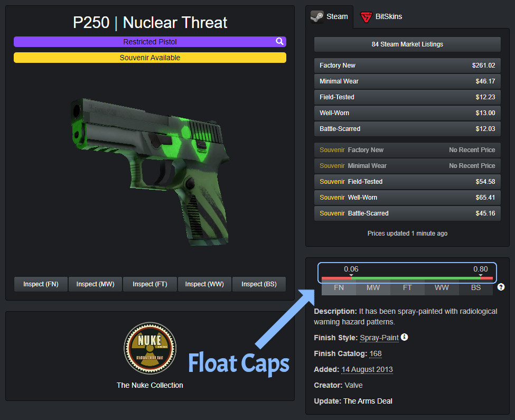This screenshot has height=420, width=515.
Task: Click Inspect (FT) button
Action: pyautogui.click(x=150, y=284)
